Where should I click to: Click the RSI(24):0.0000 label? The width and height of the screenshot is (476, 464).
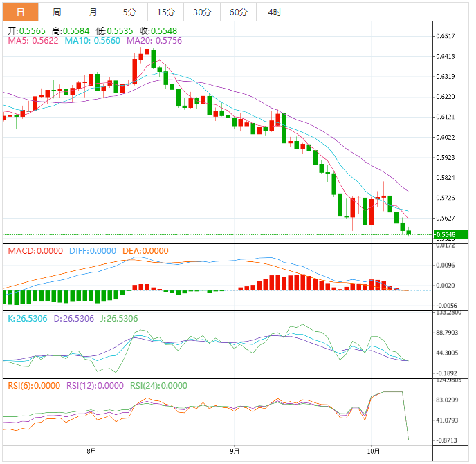158,386
